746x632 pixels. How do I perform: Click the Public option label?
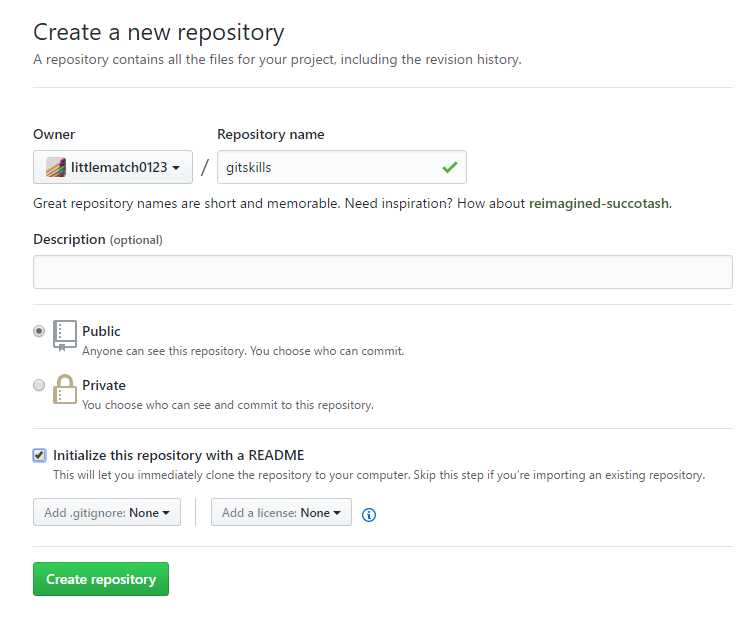point(101,331)
